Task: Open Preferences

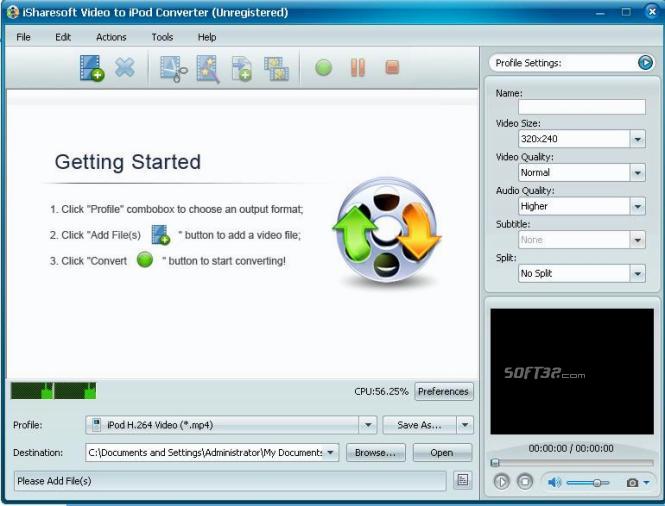Action: [443, 391]
